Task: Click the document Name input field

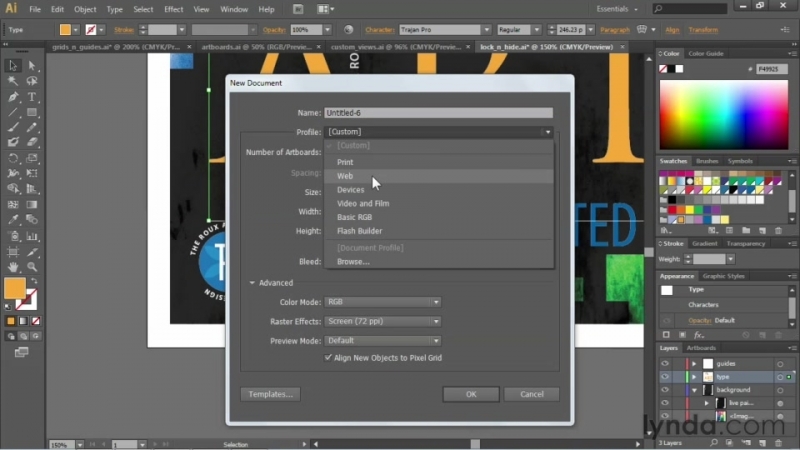Action: (439, 113)
